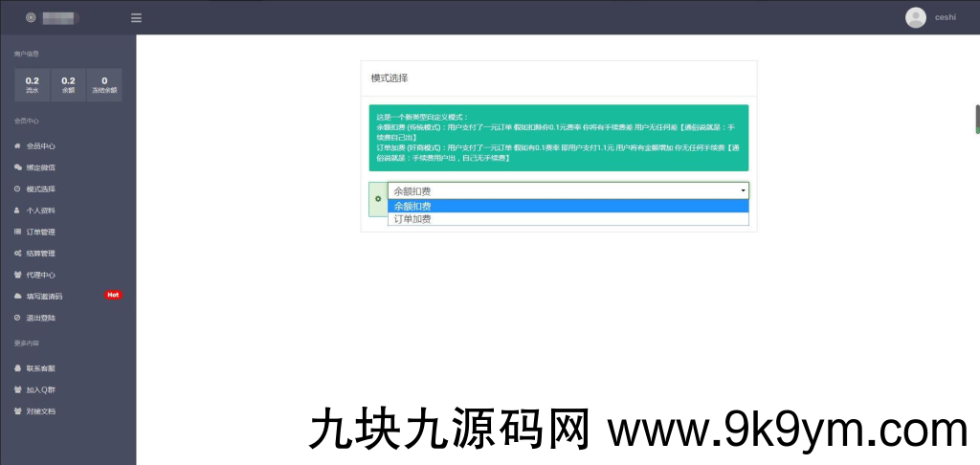Image resolution: width=980 pixels, height=465 pixels.
Task: Click the list icon beside 订单管理
Action: tap(17, 232)
